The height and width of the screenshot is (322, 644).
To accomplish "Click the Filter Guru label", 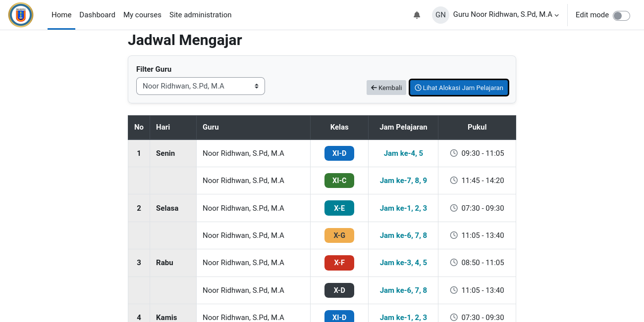I will click(154, 69).
